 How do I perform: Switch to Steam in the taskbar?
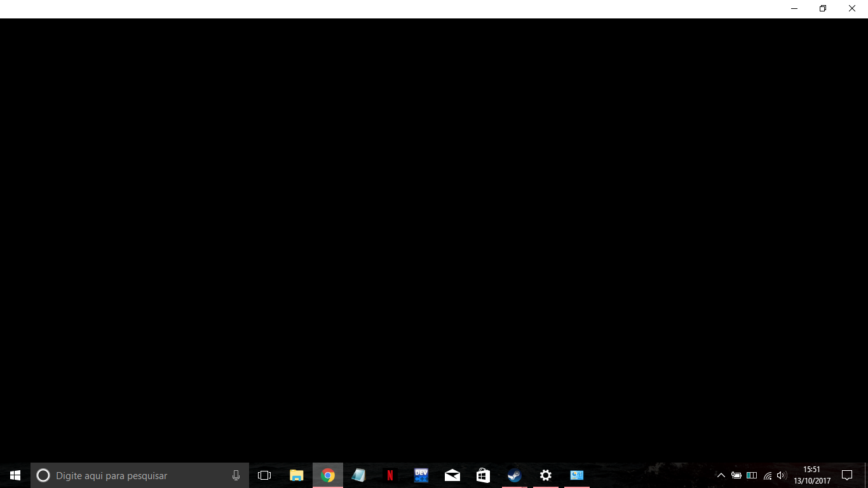pos(515,475)
